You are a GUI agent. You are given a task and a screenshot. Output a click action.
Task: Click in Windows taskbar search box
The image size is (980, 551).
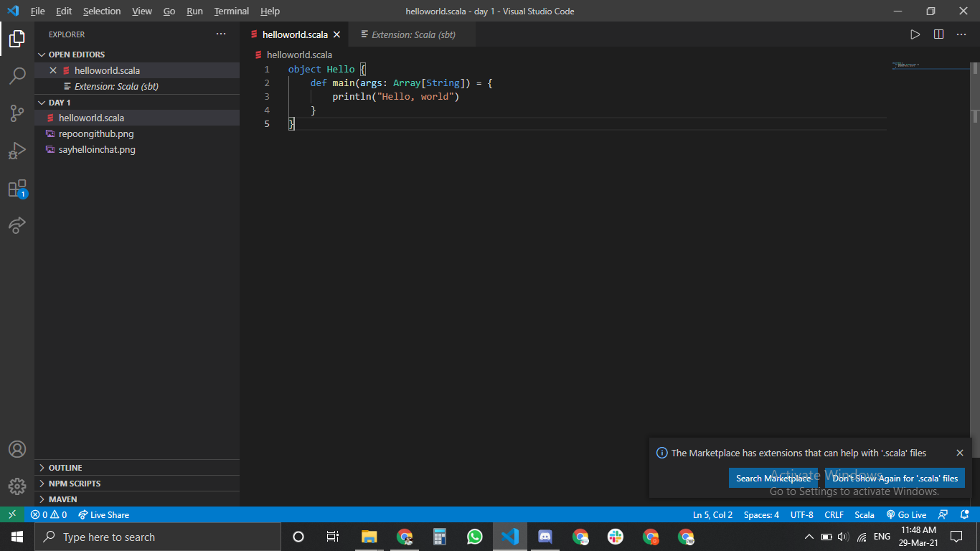(158, 537)
